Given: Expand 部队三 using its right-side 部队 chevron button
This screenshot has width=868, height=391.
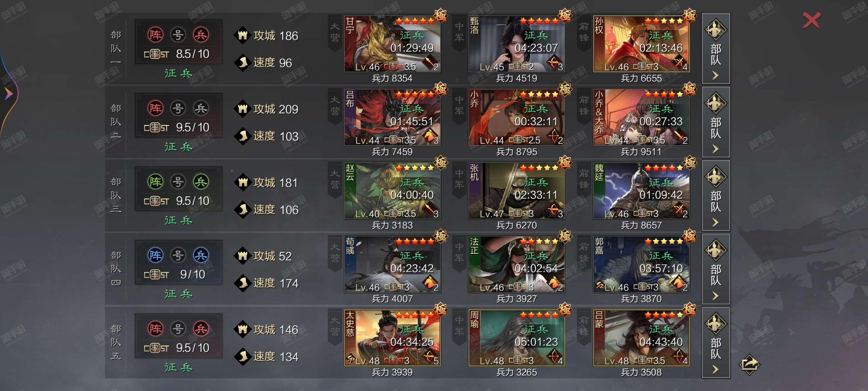Looking at the screenshot, I should pos(716,196).
